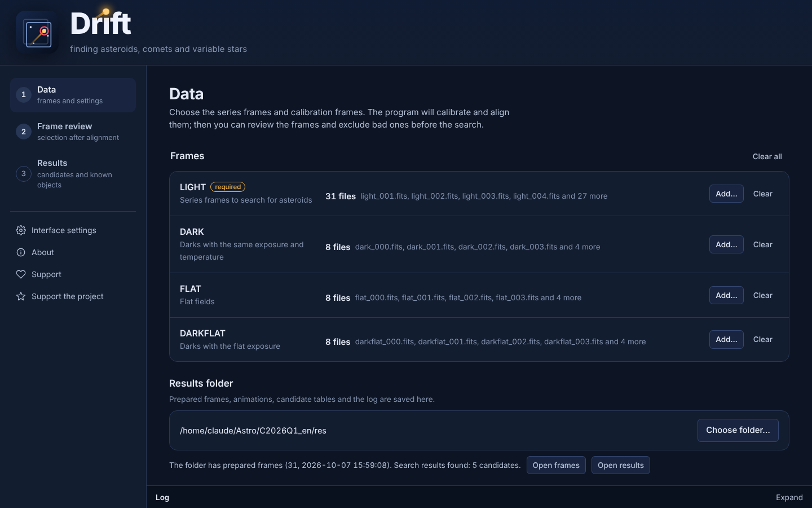Click the Support the project star icon
This screenshot has width=812, height=508.
[21, 296]
